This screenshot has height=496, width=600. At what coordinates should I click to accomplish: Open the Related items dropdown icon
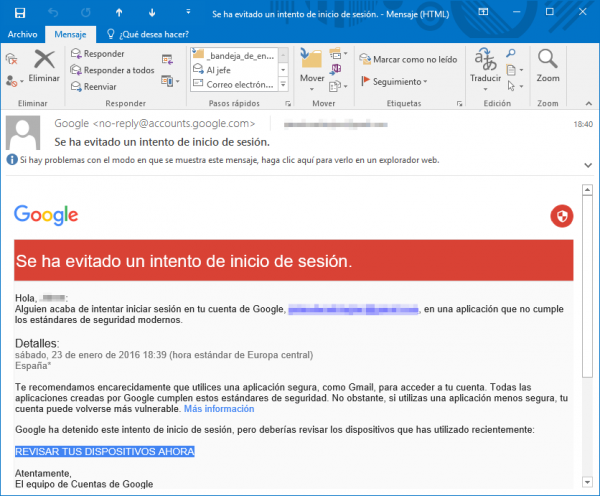(x=515, y=70)
